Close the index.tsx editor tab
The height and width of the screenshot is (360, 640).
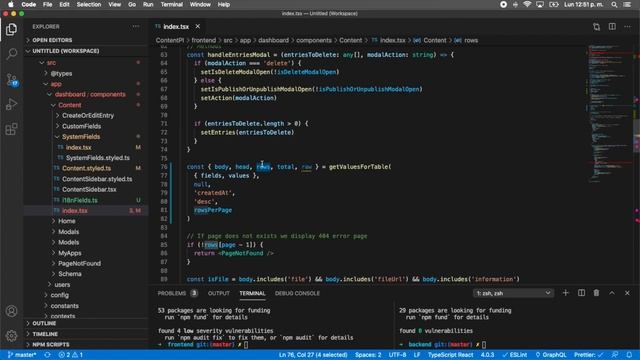(198, 26)
